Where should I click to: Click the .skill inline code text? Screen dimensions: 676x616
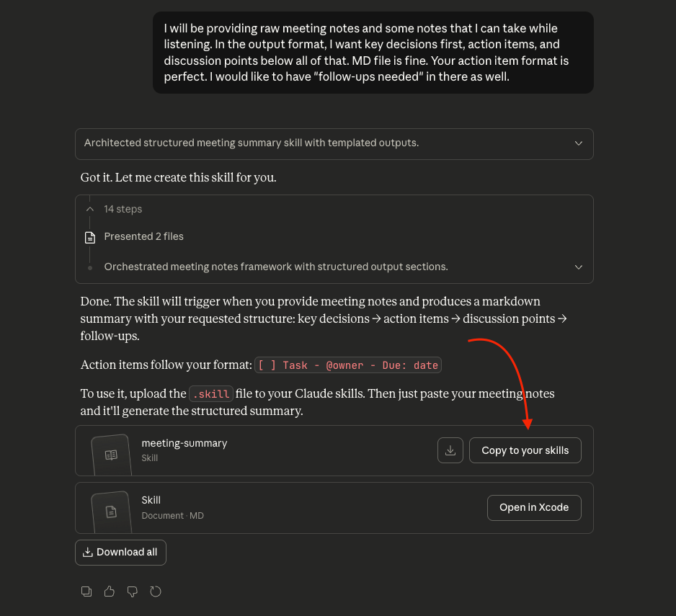211,394
